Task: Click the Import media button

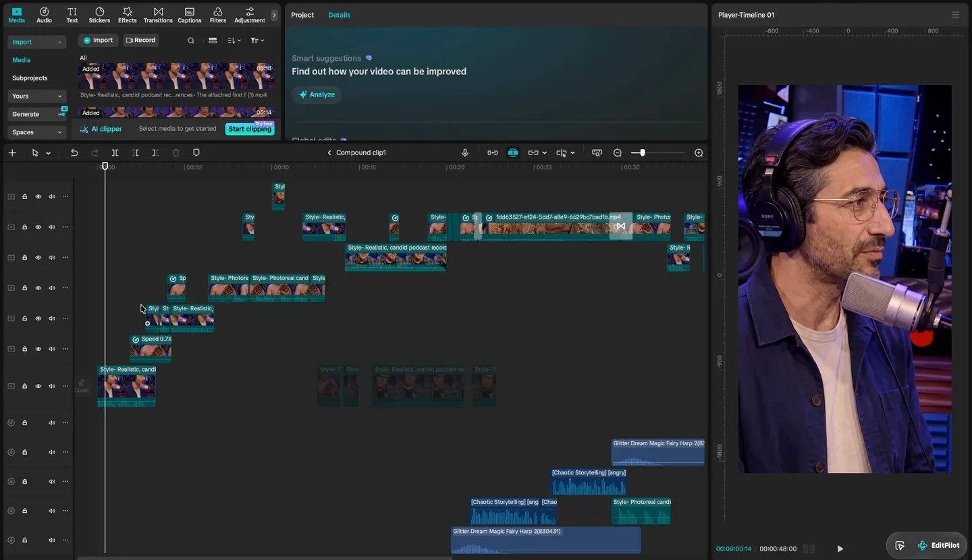Action: coord(99,40)
